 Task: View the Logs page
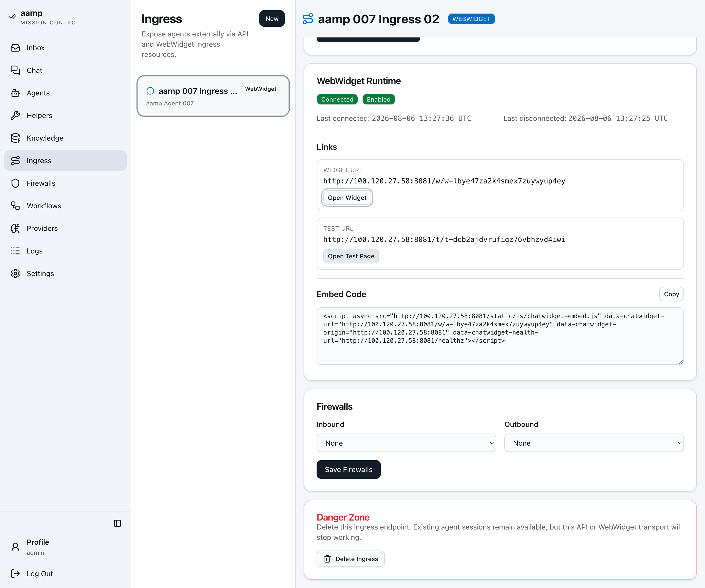65,251
